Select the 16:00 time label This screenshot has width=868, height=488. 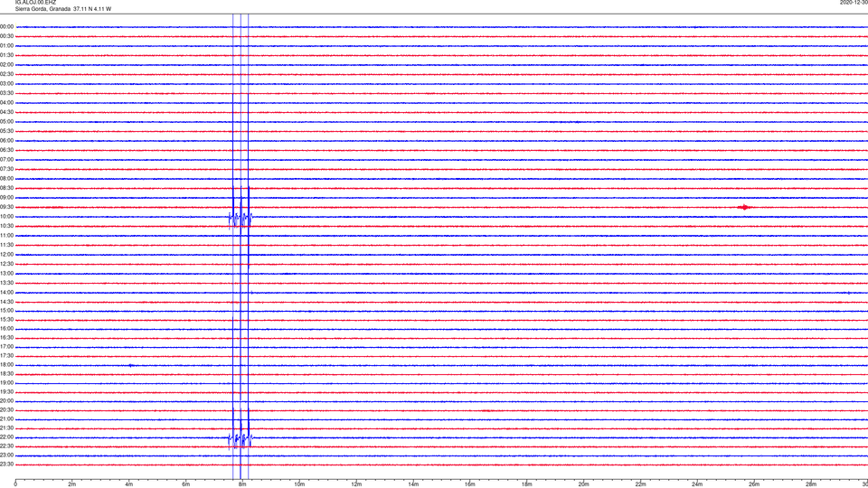point(6,329)
